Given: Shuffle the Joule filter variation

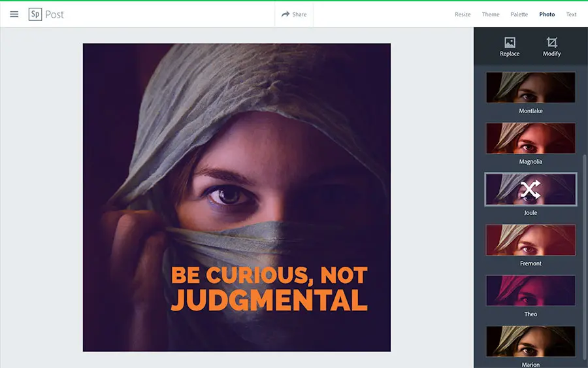Looking at the screenshot, I should [531, 189].
